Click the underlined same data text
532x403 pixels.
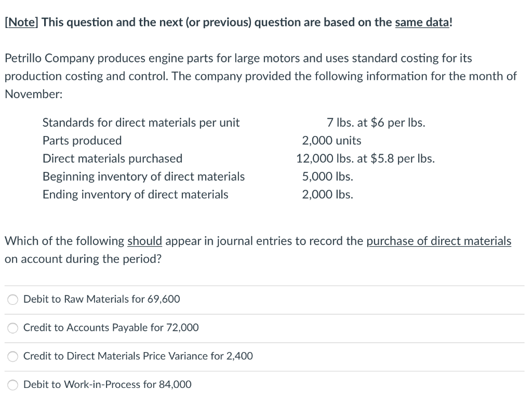tap(421, 22)
